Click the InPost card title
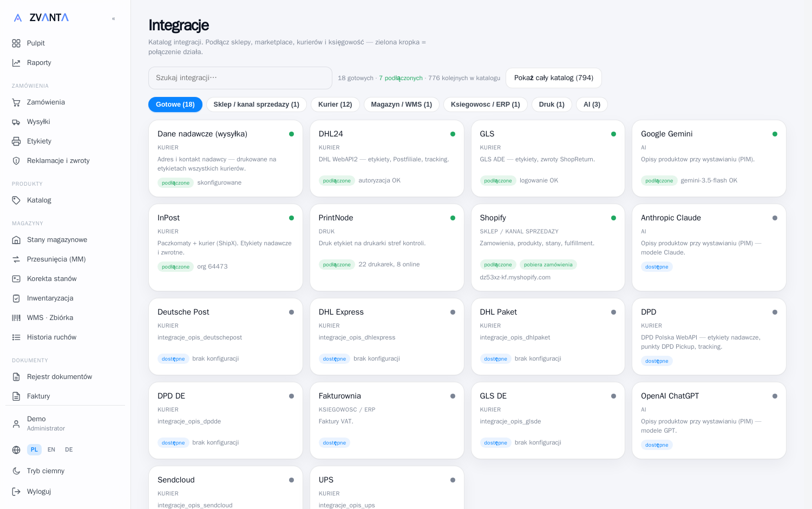This screenshot has width=812, height=509. pos(169,218)
